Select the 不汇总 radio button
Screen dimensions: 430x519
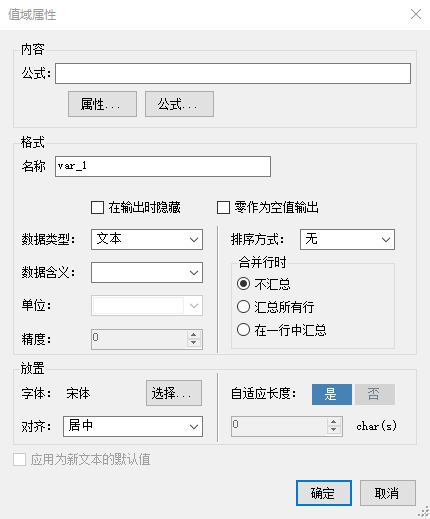coord(243,284)
